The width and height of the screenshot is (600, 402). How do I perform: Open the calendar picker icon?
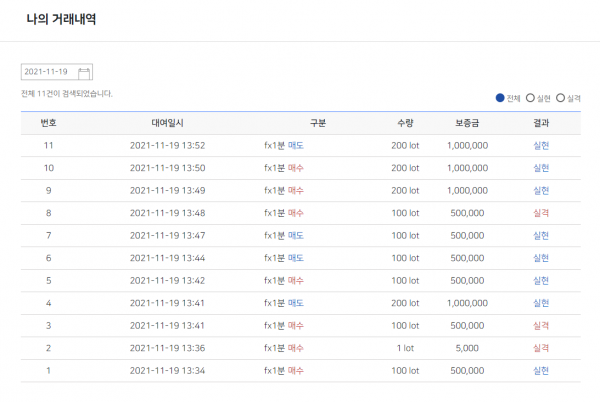pyautogui.click(x=84, y=73)
